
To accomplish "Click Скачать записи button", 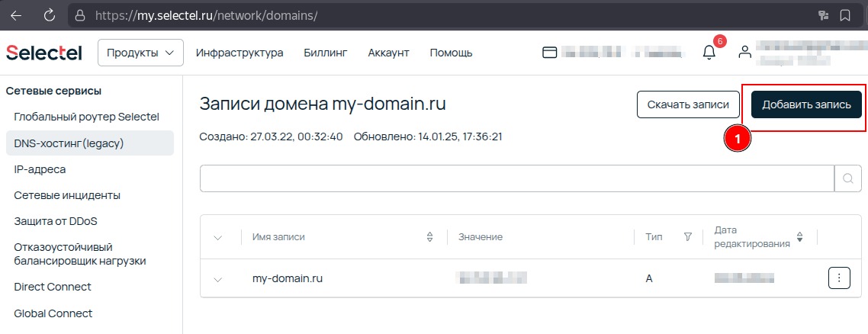I will click(x=688, y=105).
